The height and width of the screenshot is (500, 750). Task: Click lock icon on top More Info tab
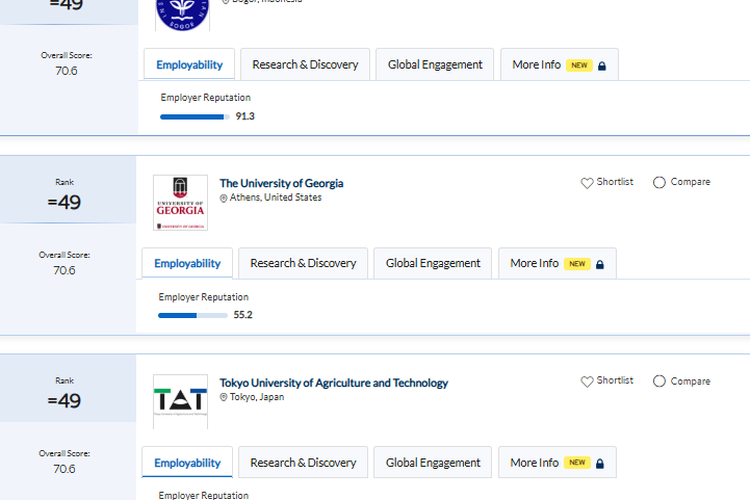tap(602, 66)
